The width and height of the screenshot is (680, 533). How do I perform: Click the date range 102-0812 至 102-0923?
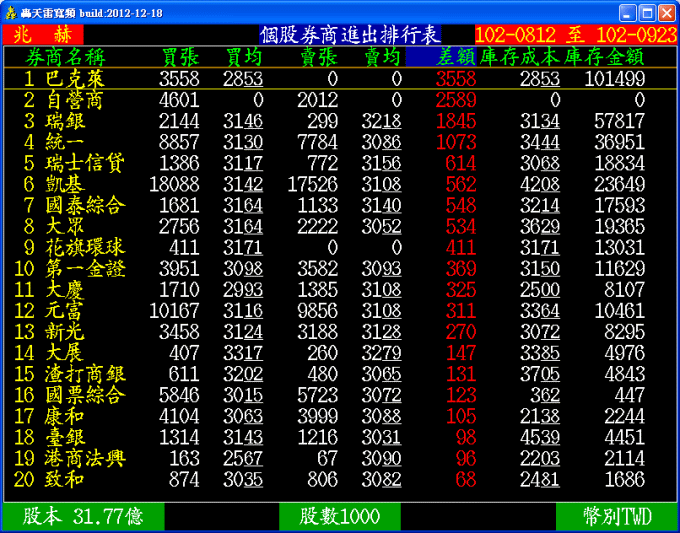[576, 35]
